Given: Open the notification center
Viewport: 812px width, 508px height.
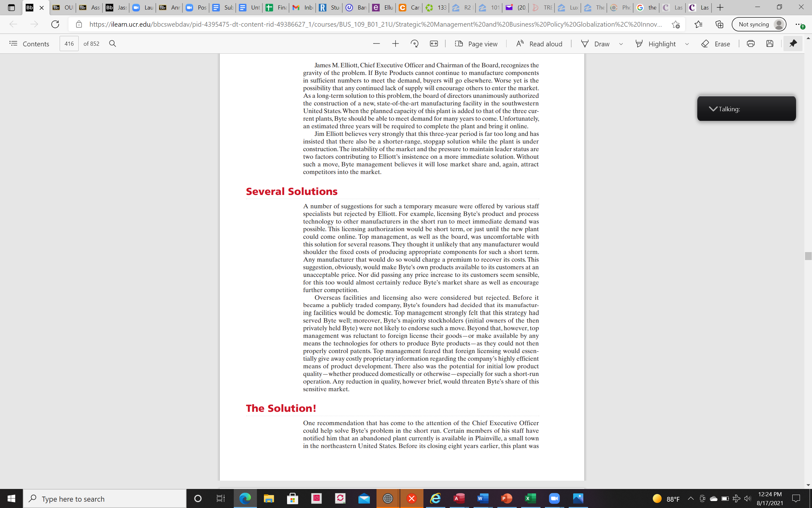Looking at the screenshot, I should 796,498.
